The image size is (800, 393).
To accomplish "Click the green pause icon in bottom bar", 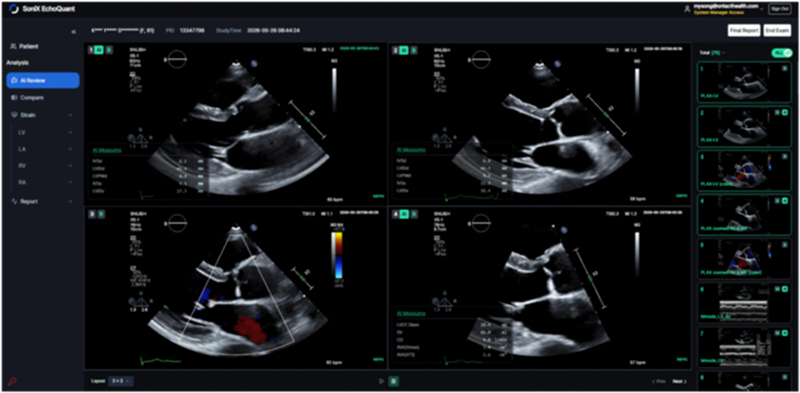I will [393, 381].
